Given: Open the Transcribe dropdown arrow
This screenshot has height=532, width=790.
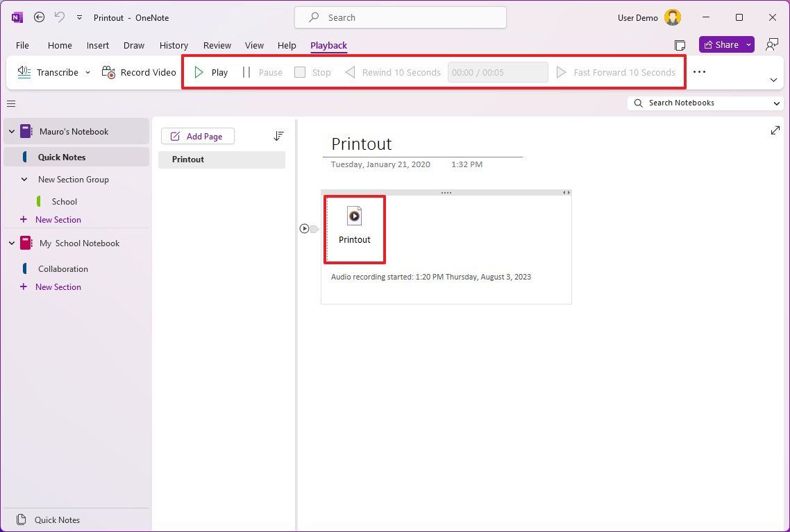Looking at the screenshot, I should 87,71.
